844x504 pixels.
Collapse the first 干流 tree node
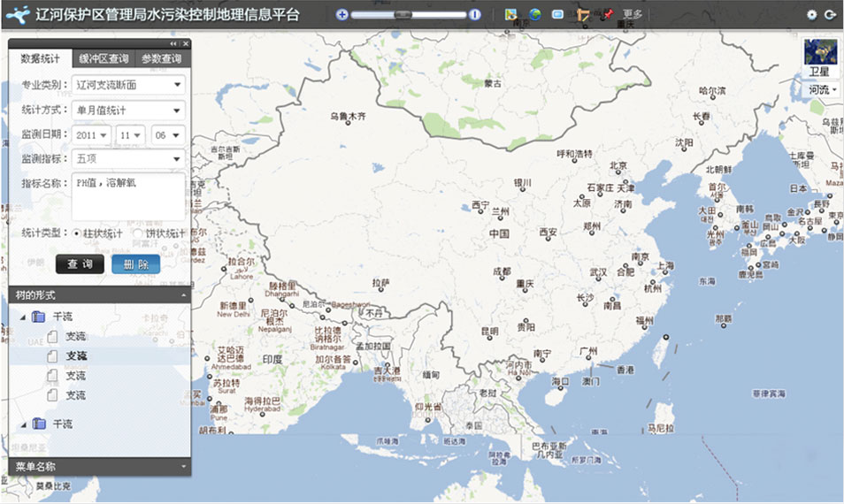click(23, 317)
